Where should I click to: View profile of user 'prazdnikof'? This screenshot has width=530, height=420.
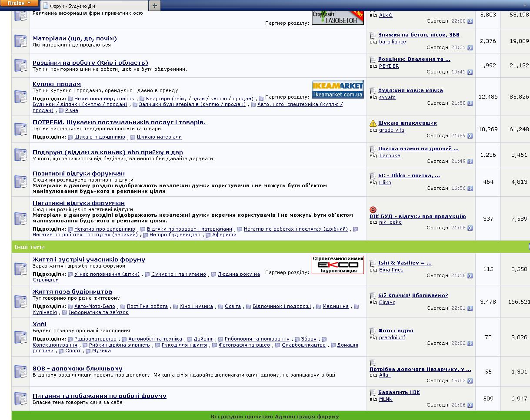click(x=392, y=337)
